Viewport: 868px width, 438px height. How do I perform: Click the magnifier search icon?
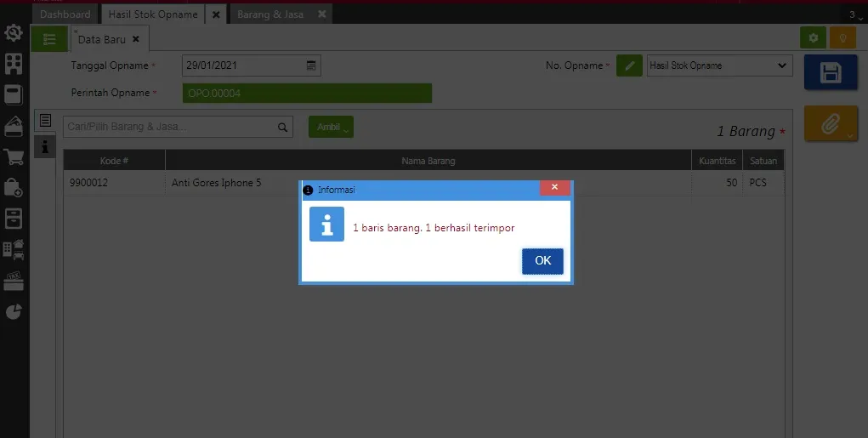click(x=283, y=128)
